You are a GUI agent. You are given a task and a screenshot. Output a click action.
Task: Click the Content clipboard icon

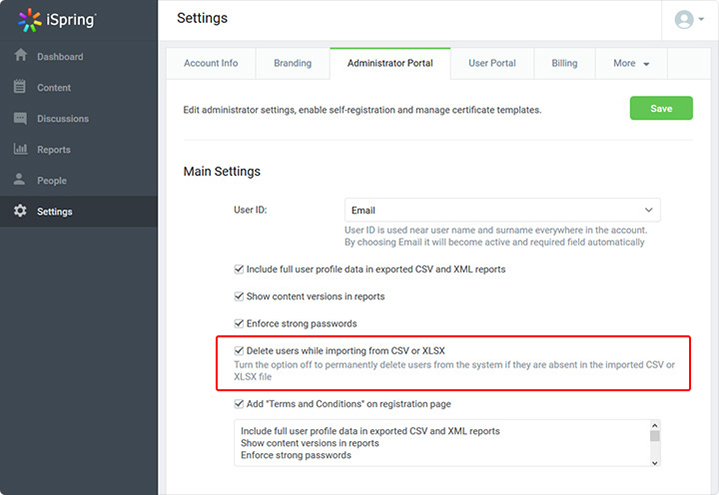pos(20,86)
